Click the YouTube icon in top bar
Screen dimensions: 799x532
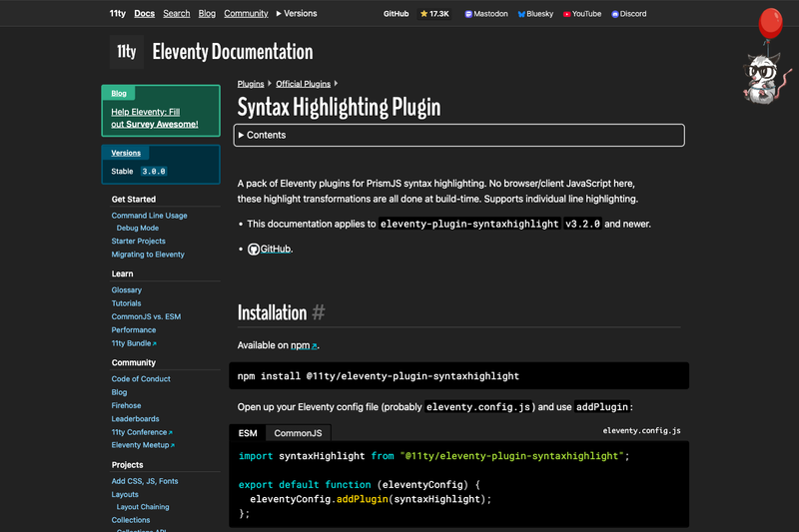click(x=566, y=14)
